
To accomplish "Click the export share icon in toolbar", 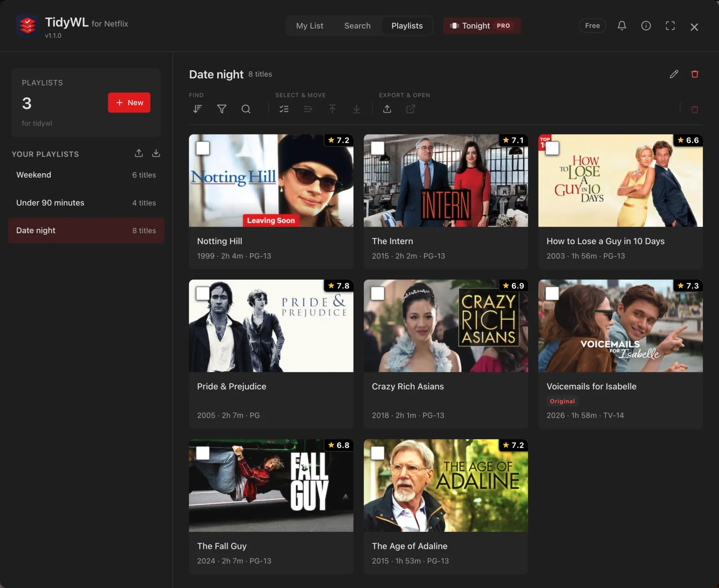I will 387,109.
